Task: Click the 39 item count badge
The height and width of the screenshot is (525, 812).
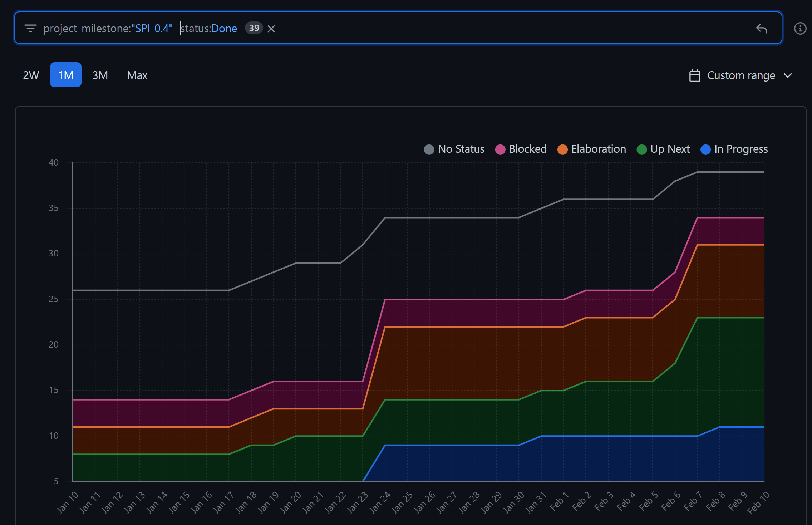Action: (254, 28)
